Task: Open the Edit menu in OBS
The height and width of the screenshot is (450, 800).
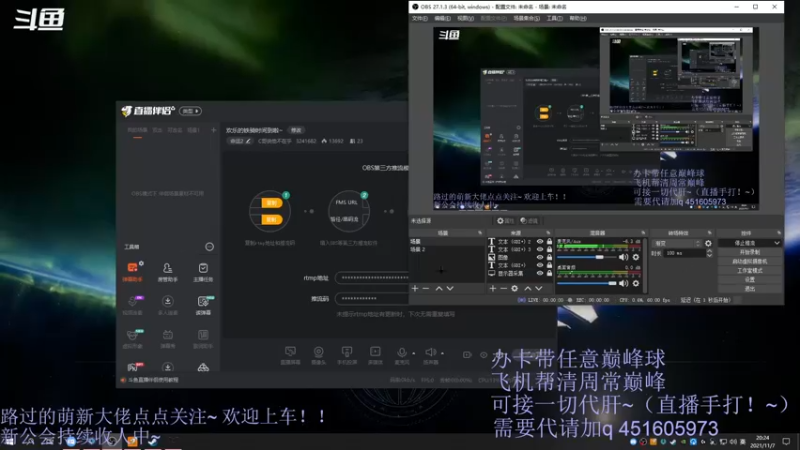Action: click(x=442, y=18)
